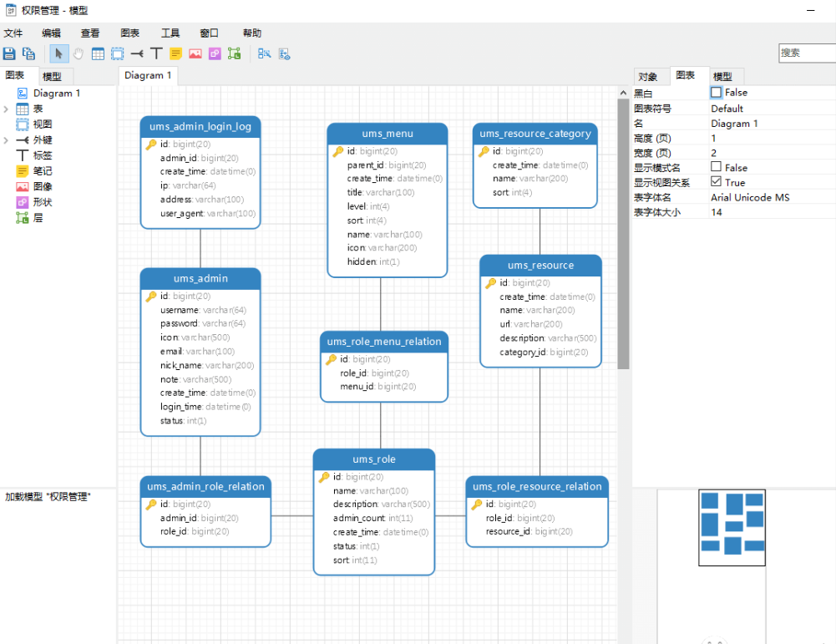
Task: Toggle the 显示模式名 checkbox
Action: click(716, 167)
